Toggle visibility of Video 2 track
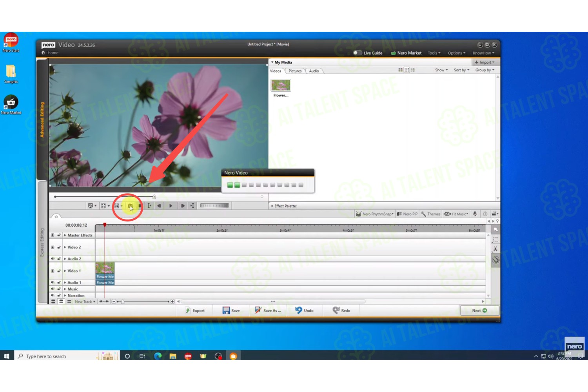Image resolution: width=588 pixels, height=392 pixels. (53, 247)
